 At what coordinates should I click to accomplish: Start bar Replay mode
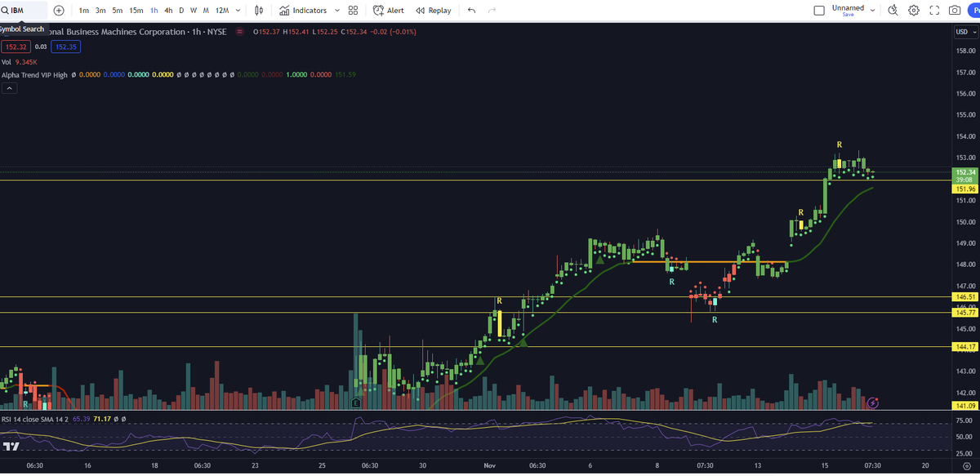(x=433, y=11)
